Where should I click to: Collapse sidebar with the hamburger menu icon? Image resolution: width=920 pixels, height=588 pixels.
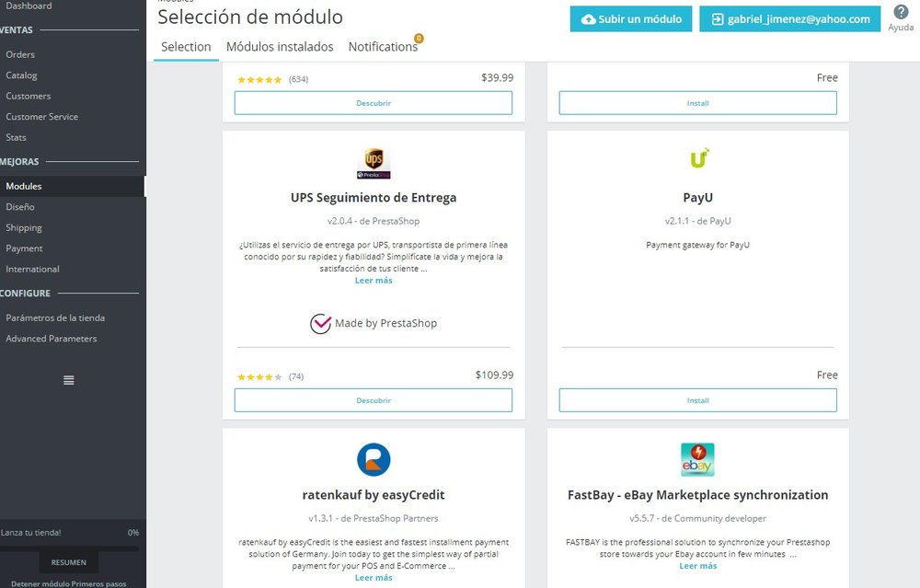[69, 380]
